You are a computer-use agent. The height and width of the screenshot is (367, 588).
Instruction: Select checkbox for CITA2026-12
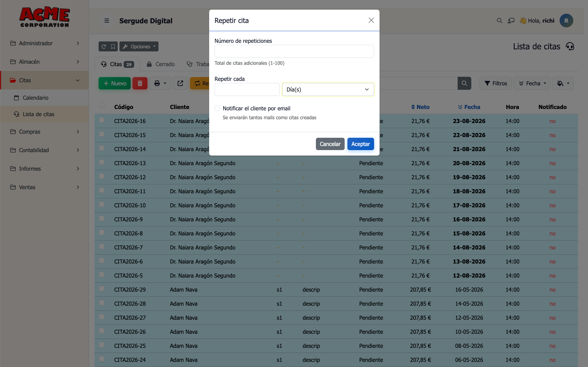(102, 176)
